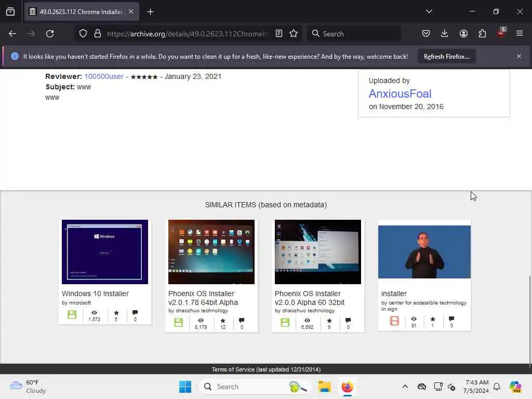
Task: Select the 49.0.2623.112 Chrome Installer tab
Action: tap(82, 12)
